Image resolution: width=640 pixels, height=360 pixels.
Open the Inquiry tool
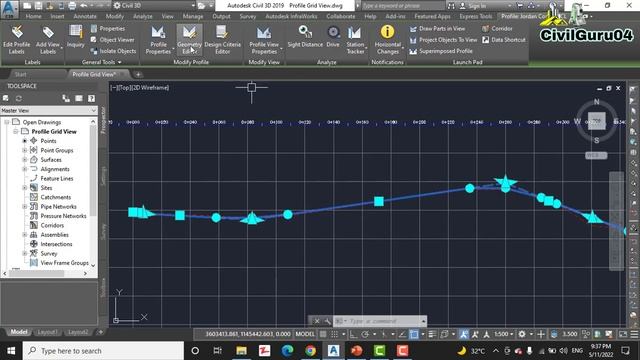pyautogui.click(x=76, y=37)
